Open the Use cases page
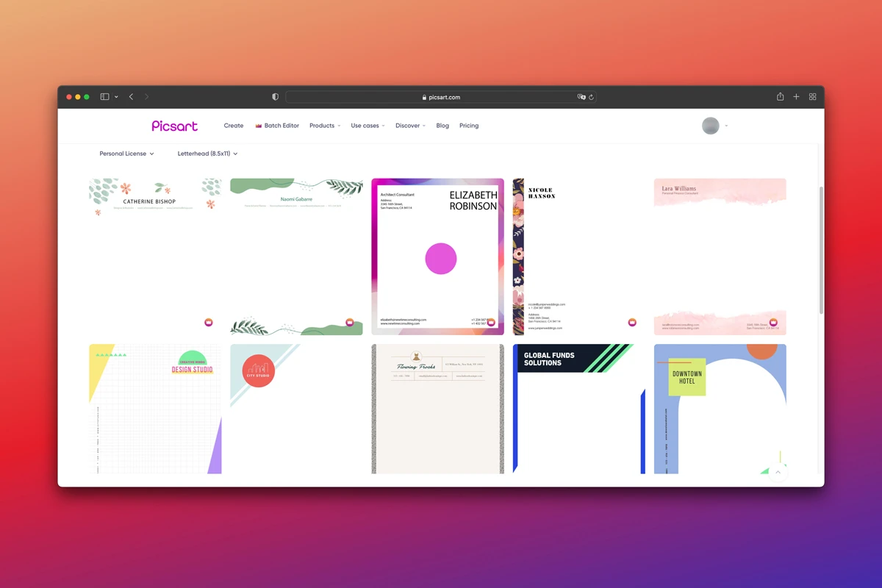The height and width of the screenshot is (588, 882). [x=367, y=126]
